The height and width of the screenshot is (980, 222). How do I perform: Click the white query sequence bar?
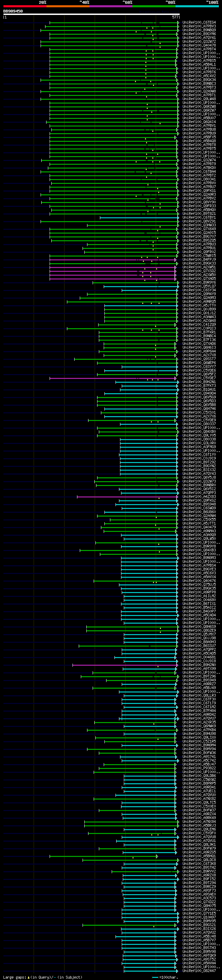point(91,15)
